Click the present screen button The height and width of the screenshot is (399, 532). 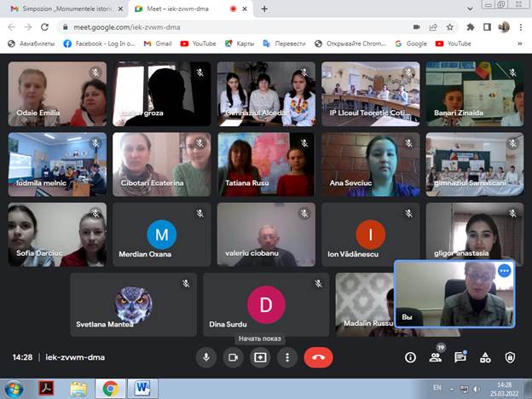tap(260, 357)
